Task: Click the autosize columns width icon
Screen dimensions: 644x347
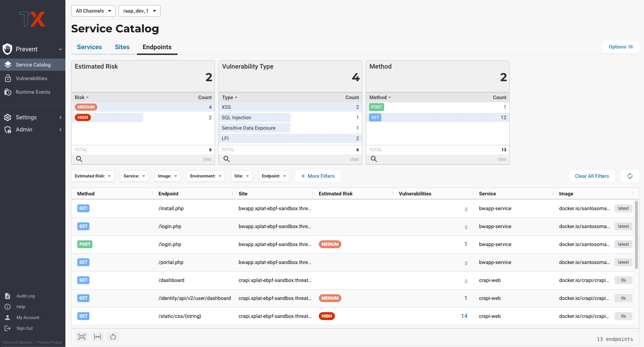Action: pos(97,337)
